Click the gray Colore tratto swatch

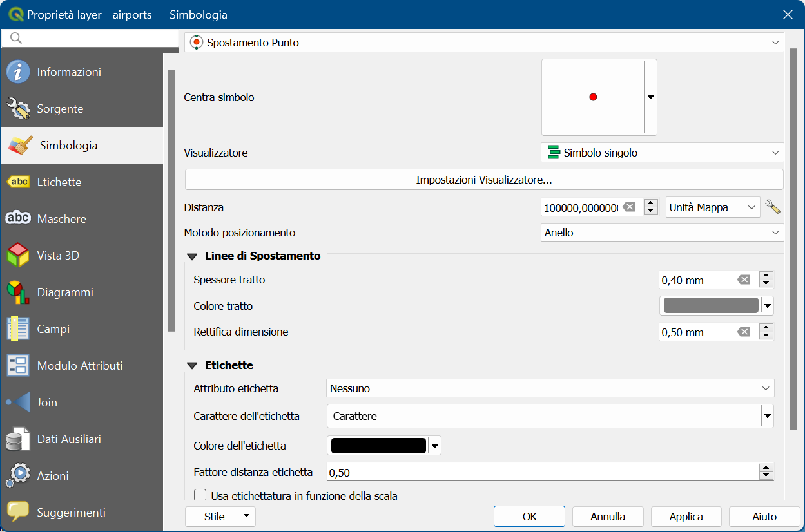pyautogui.click(x=711, y=306)
